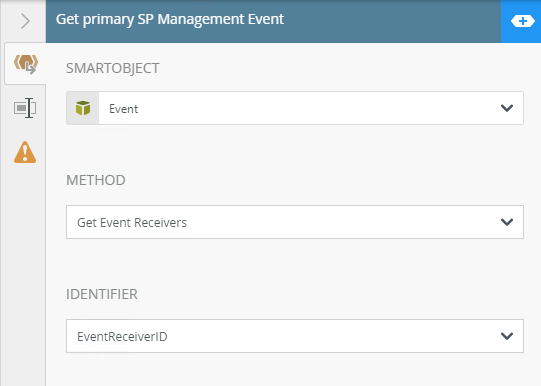
Task: Click the METHOD section heading
Action: [96, 180]
